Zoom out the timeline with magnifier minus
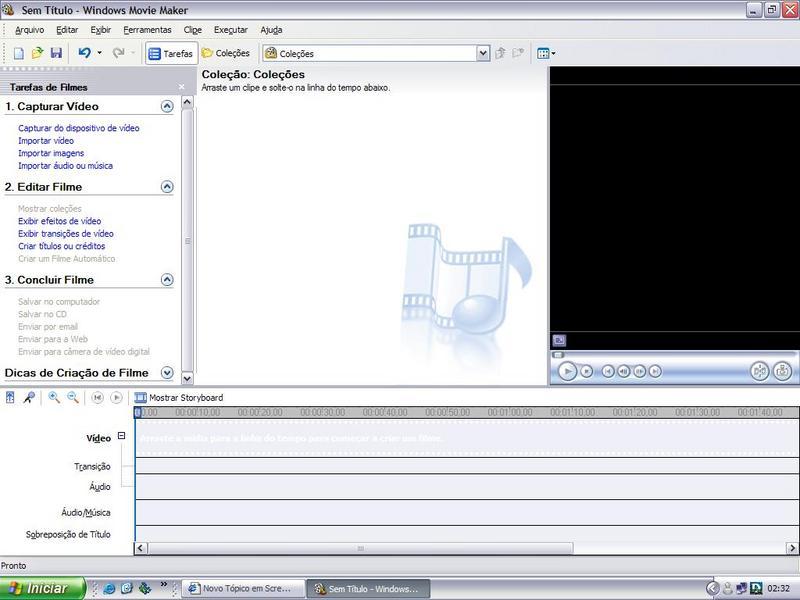The height and width of the screenshot is (600, 800). point(73,397)
